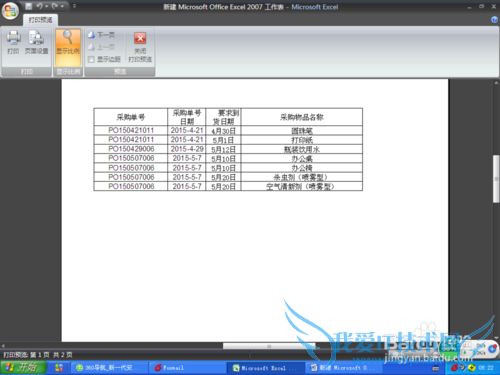Click cell PO150429006

[131, 149]
